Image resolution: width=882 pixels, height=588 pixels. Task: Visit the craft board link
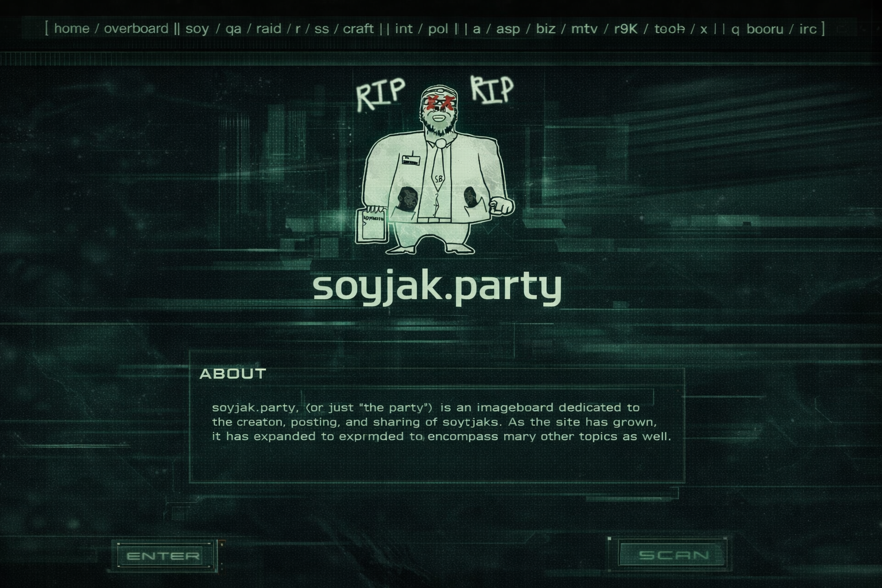358,29
